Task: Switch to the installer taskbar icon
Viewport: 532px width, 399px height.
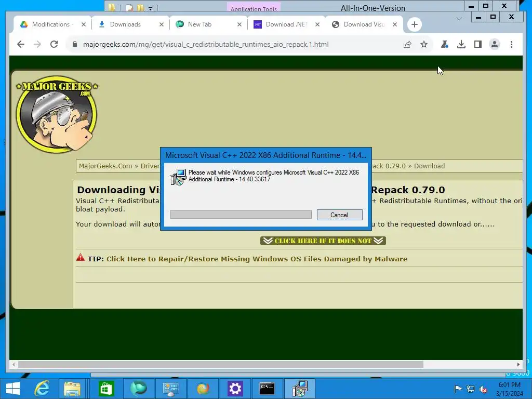Action: [x=300, y=389]
